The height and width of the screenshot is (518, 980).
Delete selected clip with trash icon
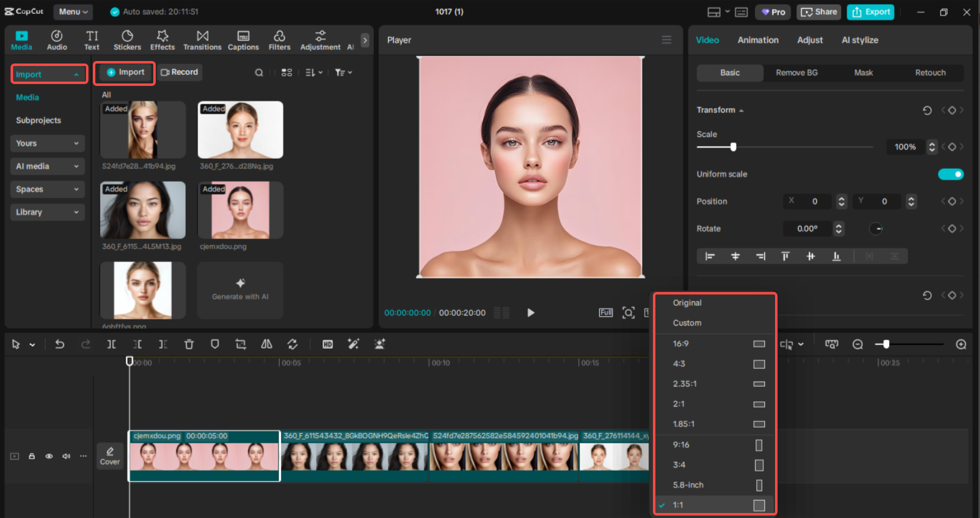pyautogui.click(x=189, y=344)
